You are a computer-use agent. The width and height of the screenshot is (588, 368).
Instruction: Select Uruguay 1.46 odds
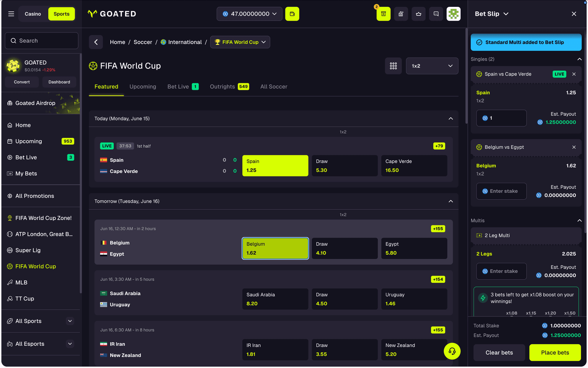coord(414,299)
